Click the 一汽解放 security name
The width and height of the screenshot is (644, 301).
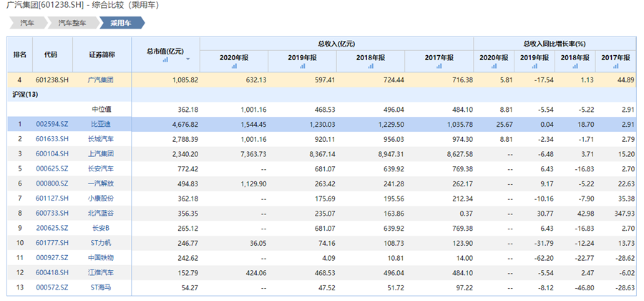coord(102,183)
